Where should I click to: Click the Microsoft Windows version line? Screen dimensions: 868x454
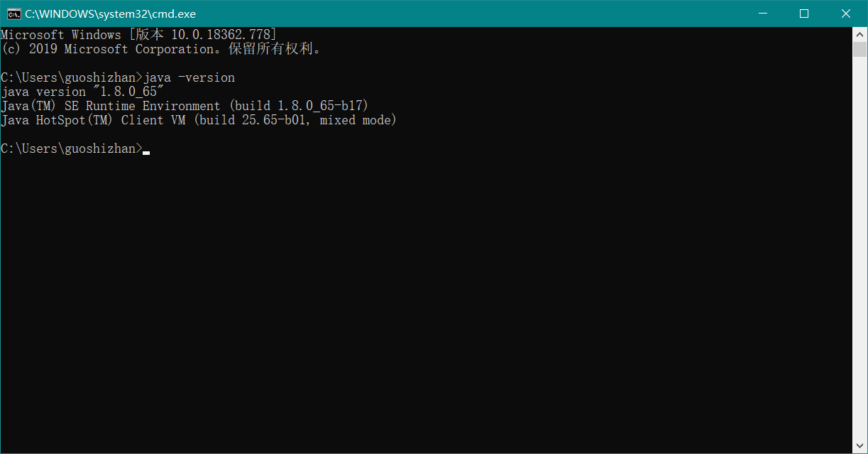138,35
